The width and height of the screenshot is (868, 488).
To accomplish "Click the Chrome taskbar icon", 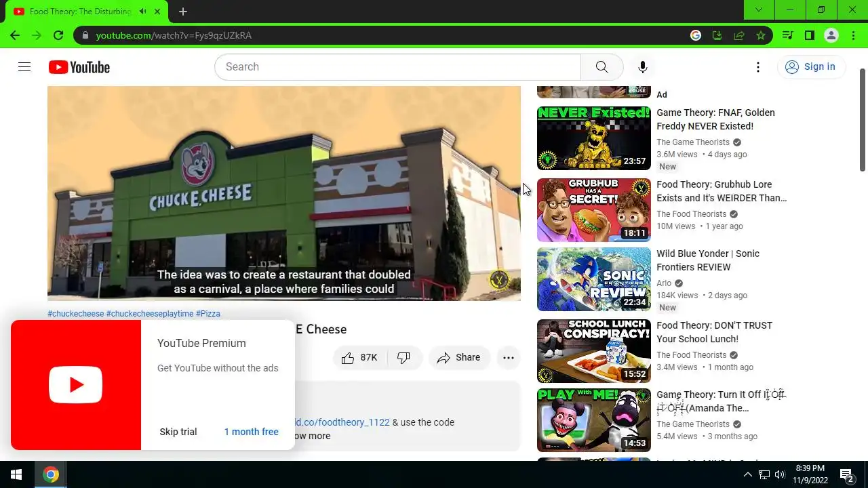I will [51, 474].
